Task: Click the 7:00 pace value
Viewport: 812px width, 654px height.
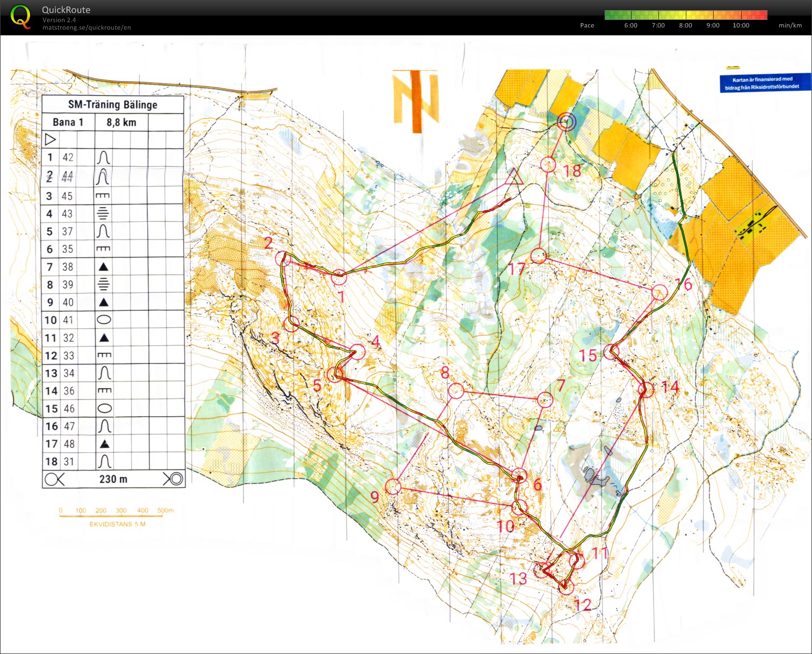Action: (x=658, y=25)
